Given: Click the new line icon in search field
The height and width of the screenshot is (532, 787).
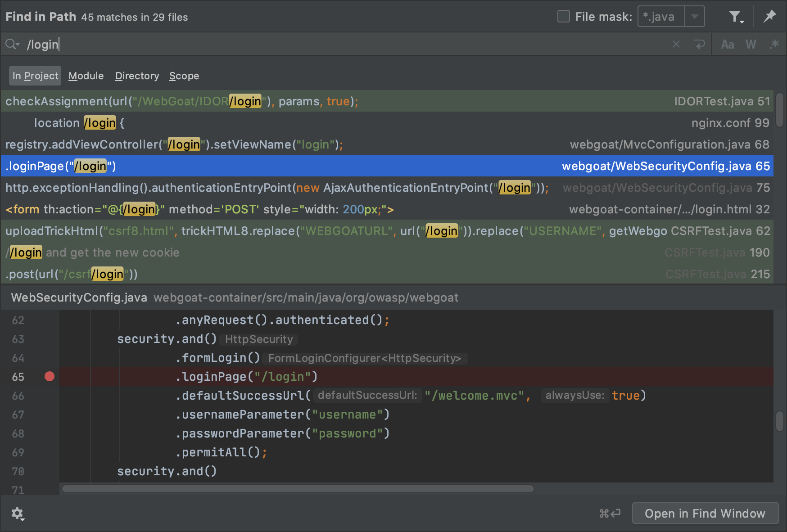Looking at the screenshot, I should [x=699, y=44].
